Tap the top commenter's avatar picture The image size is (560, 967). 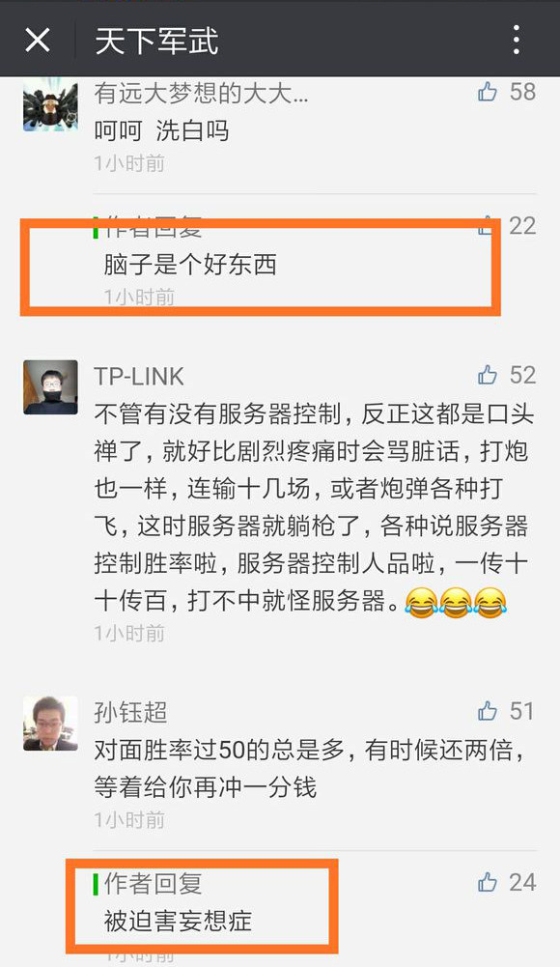click(x=50, y=104)
